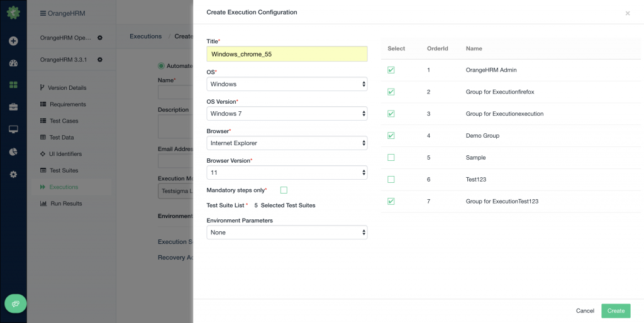
Task: Select the Sample test suite checkbox
Action: click(x=391, y=158)
